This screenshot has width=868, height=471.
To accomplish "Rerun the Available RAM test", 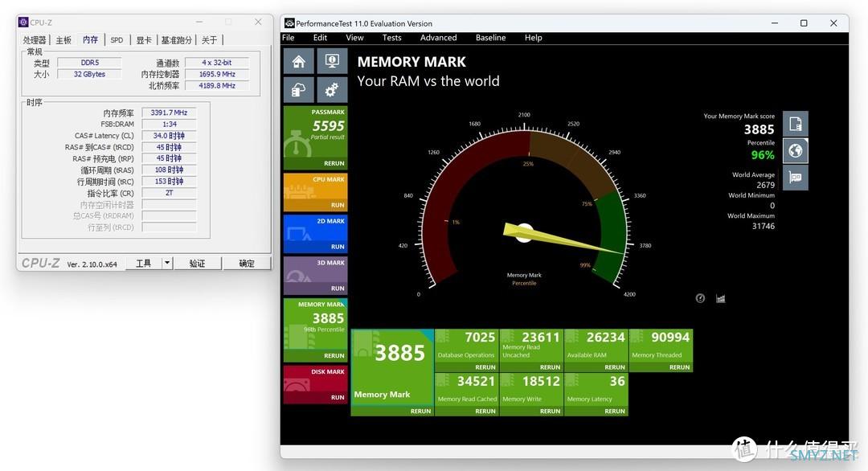I will [x=615, y=367].
